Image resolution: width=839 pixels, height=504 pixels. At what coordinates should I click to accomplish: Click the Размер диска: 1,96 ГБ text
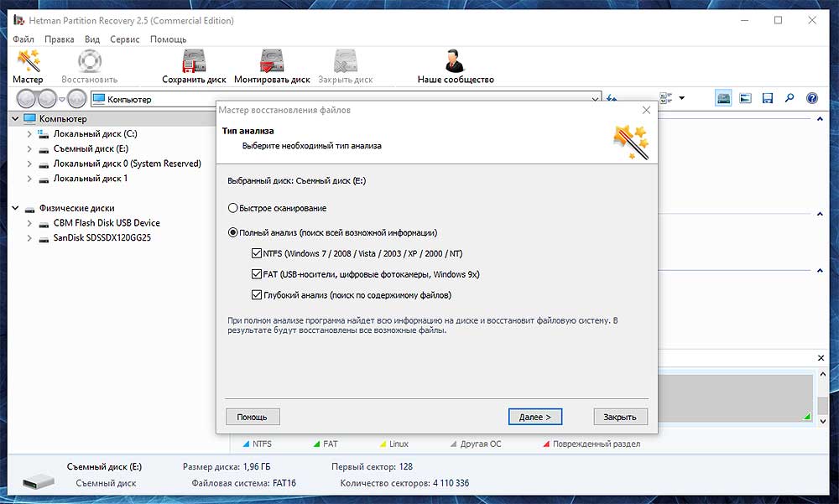tap(227, 466)
